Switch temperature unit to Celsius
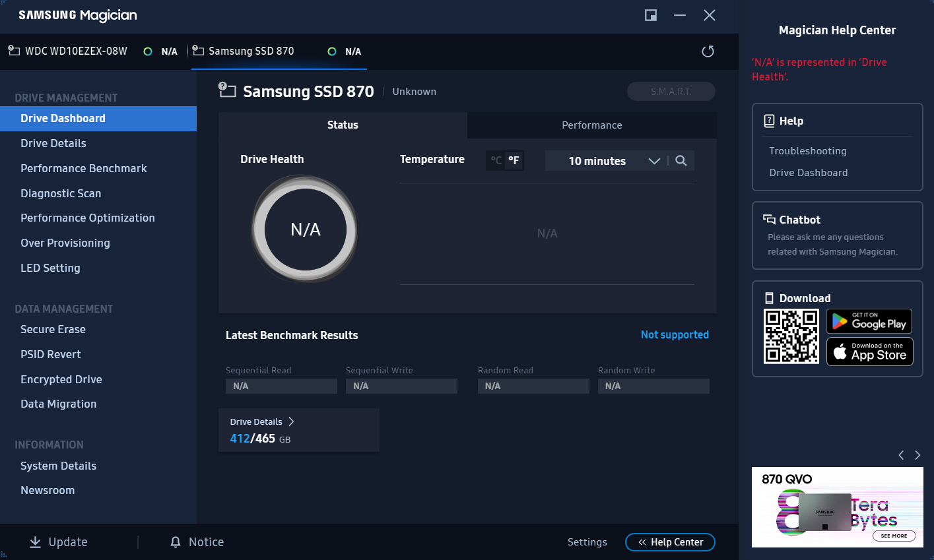The image size is (934, 560). [x=496, y=160]
